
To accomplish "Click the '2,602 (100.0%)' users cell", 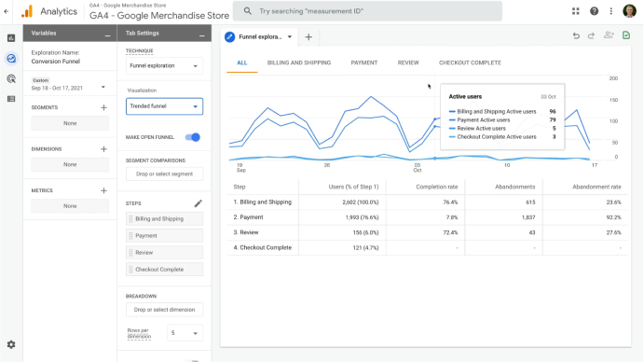I will tap(360, 202).
